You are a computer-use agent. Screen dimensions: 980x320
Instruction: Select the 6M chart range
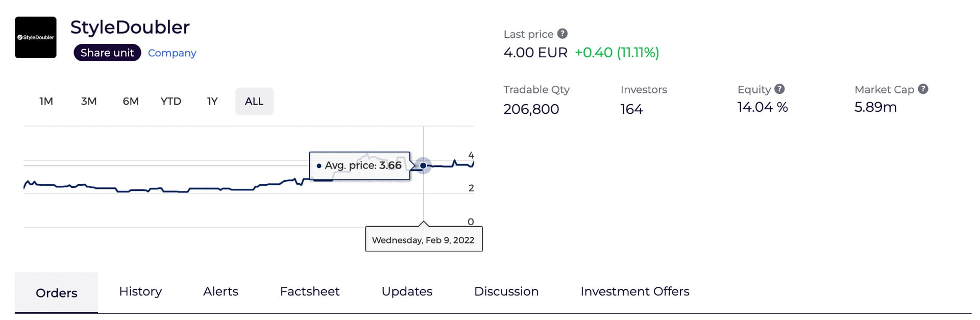click(x=131, y=101)
